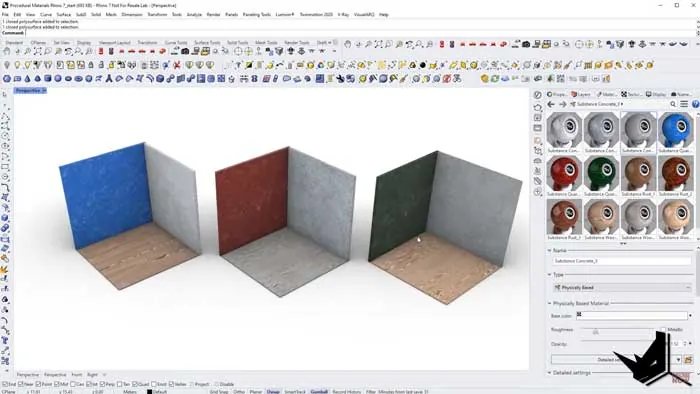
Task: Toggle the Int osnap checkbox
Action: pos(89,384)
